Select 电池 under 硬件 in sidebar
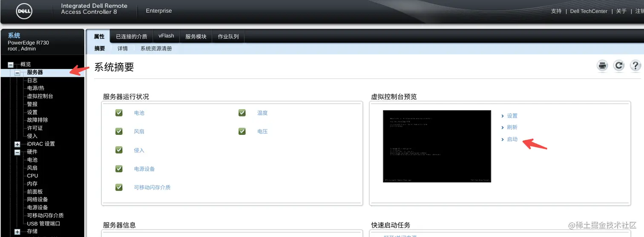The image size is (644, 237). [x=32, y=160]
